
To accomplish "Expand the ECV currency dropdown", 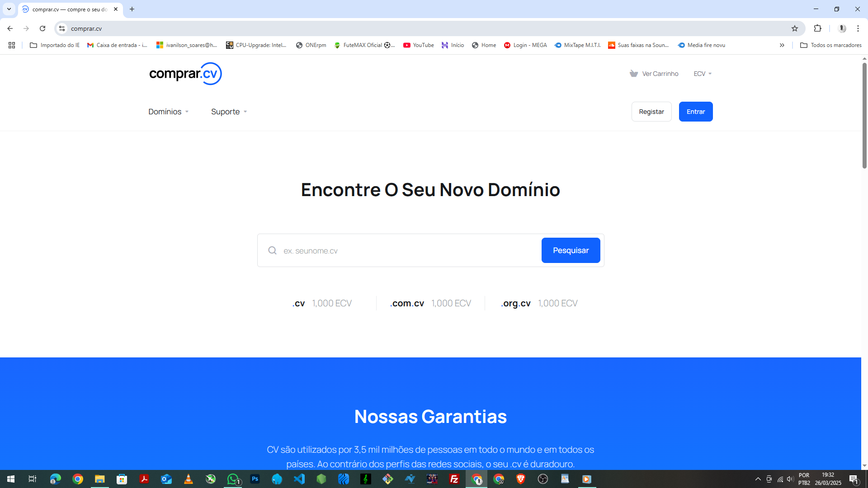I will click(703, 74).
